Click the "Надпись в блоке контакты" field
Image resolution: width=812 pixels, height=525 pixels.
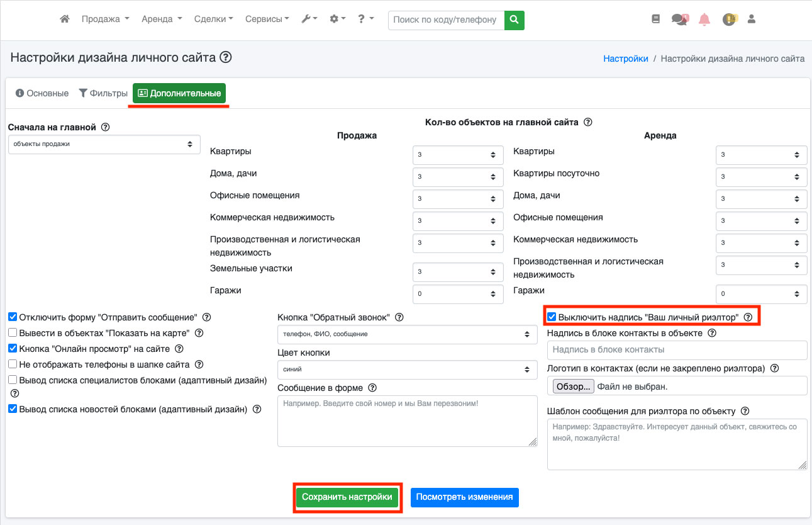(x=677, y=350)
